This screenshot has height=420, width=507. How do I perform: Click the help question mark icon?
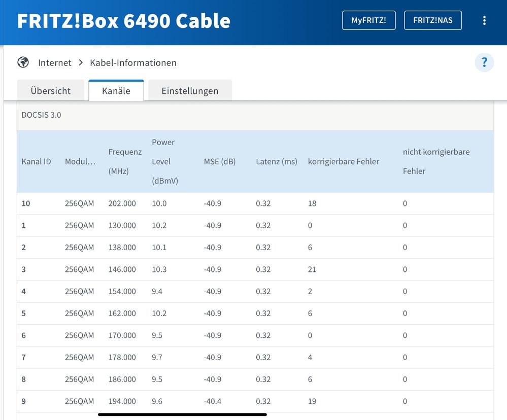(x=484, y=62)
